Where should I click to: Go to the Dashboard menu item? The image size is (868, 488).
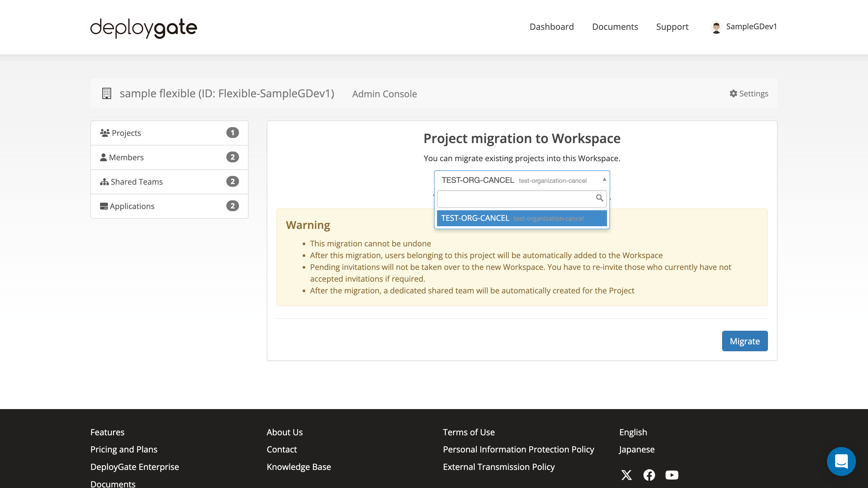(552, 27)
